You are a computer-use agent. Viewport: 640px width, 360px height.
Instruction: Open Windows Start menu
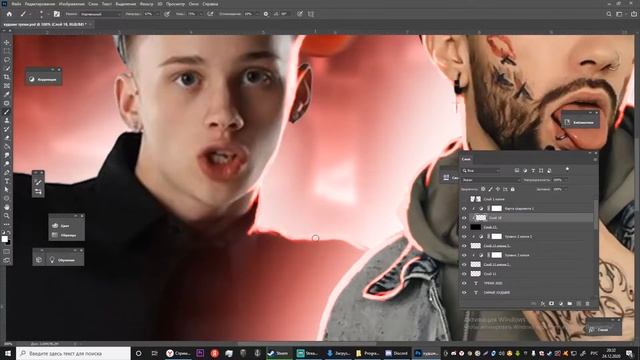coord(7,353)
